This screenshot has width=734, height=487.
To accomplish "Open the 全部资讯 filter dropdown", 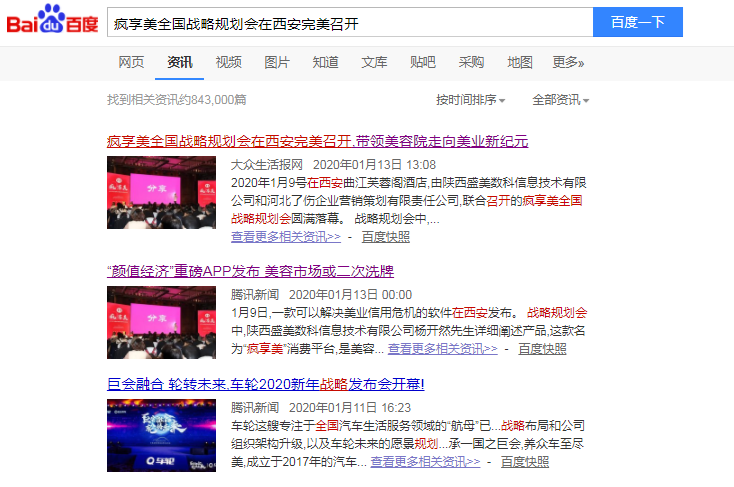I will (560, 100).
